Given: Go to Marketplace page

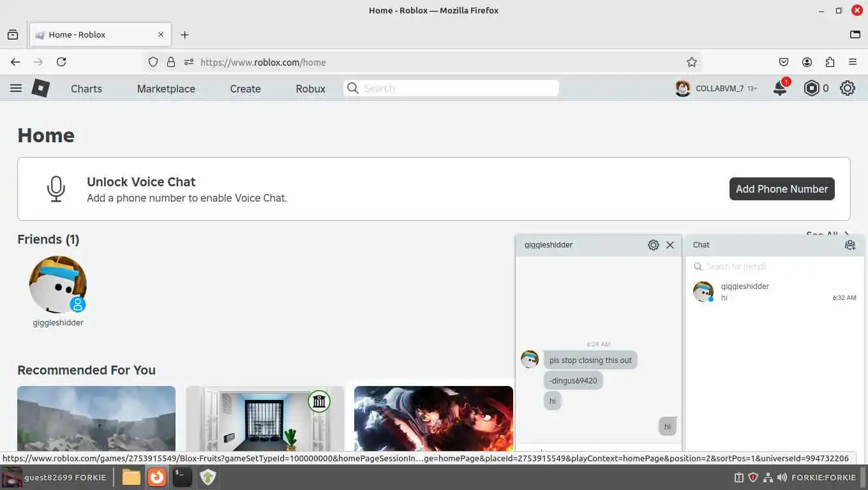Looking at the screenshot, I should point(166,89).
